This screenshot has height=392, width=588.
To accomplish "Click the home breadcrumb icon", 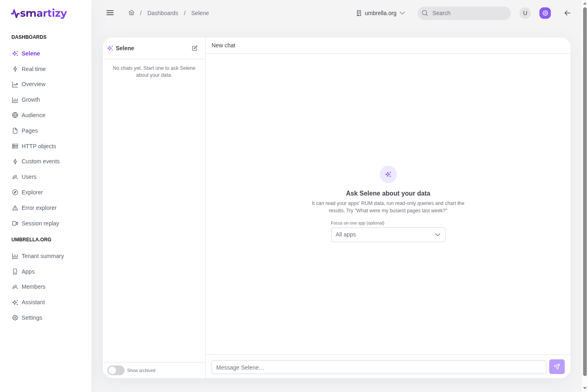I will pyautogui.click(x=131, y=13).
